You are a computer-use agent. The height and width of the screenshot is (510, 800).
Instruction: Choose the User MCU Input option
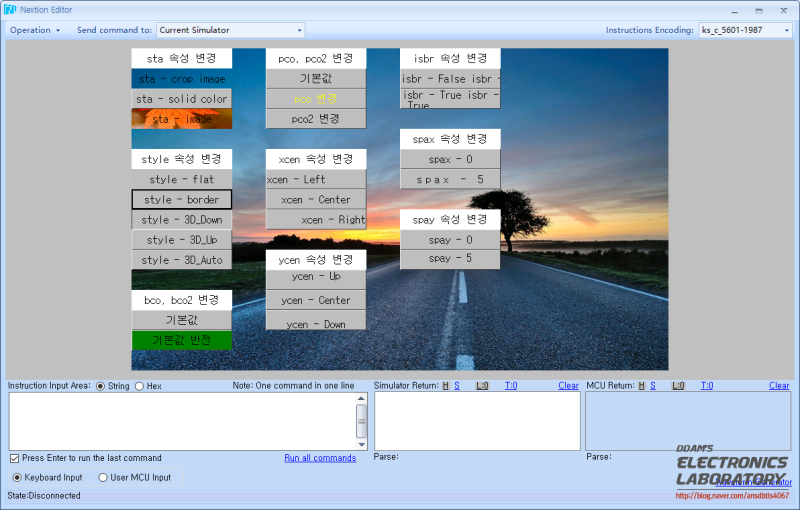(103, 477)
